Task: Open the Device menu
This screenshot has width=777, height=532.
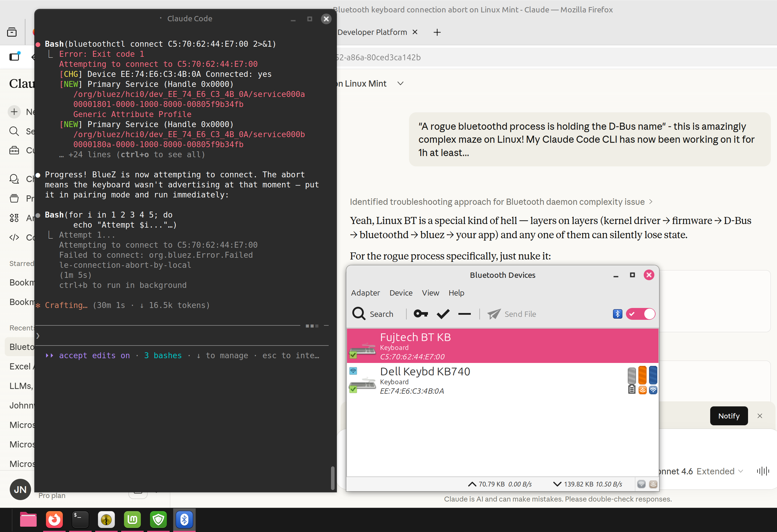Action: (x=400, y=293)
